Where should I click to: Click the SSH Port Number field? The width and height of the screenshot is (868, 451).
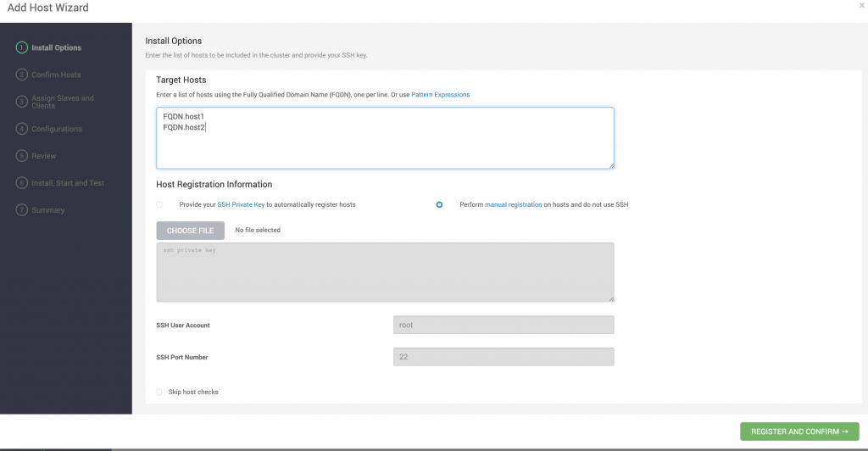(x=504, y=357)
